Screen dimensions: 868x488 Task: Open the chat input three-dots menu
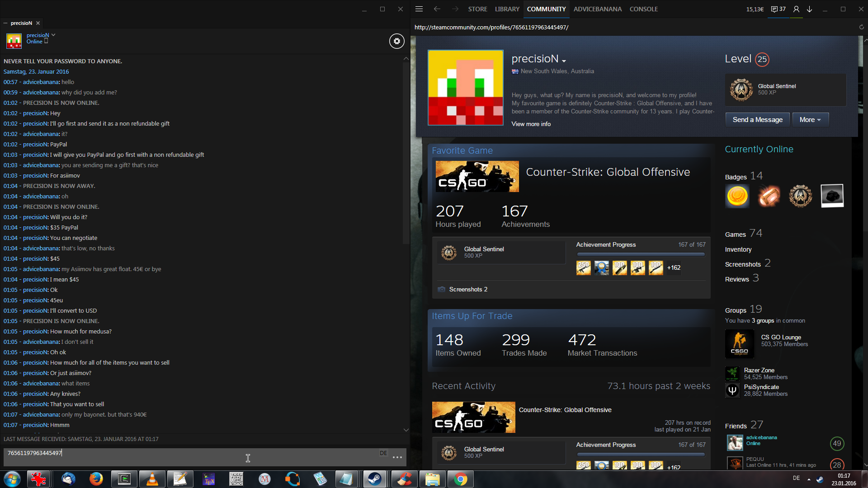tap(397, 457)
